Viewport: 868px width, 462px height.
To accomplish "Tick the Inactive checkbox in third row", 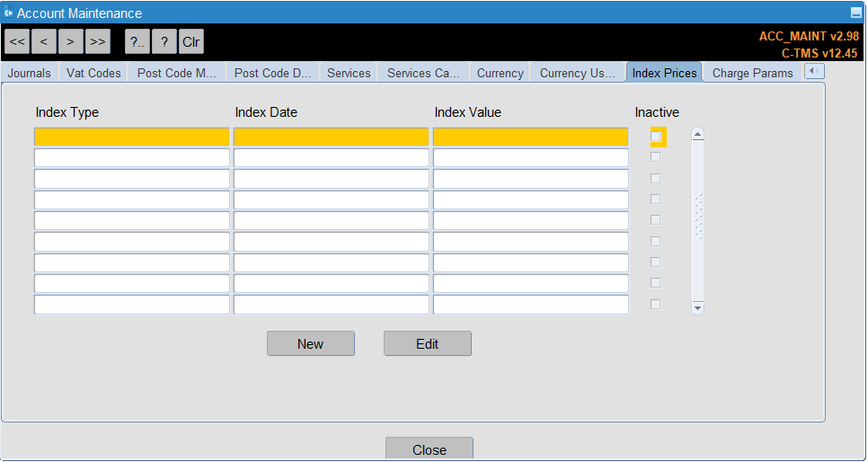I will (655, 178).
